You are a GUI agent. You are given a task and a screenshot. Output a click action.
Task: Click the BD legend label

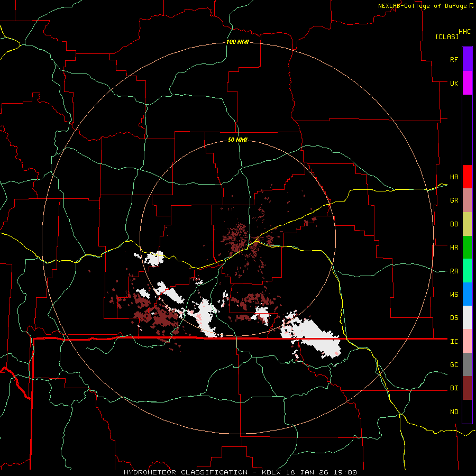click(454, 224)
